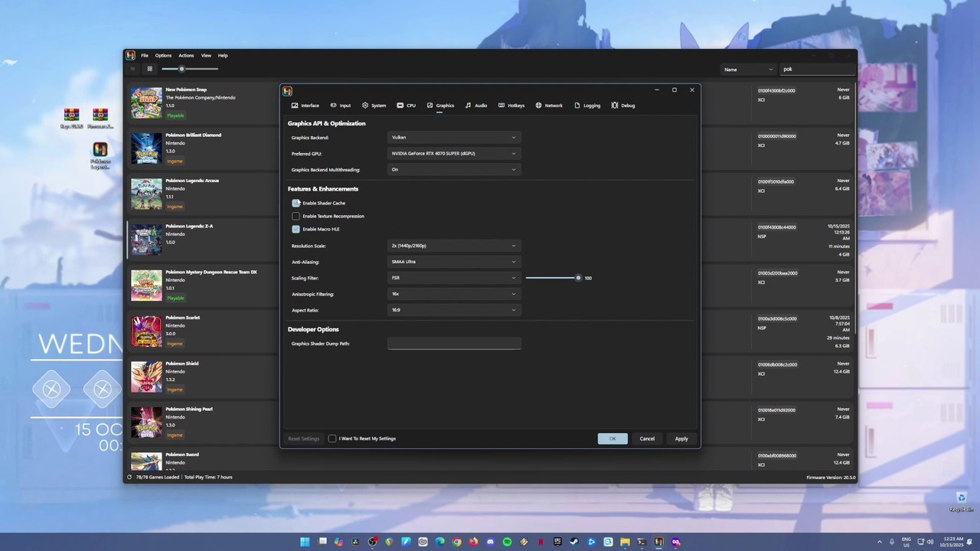Click the New Pokémon Snap game cover
Viewport: 980px width, 551px height.
145,103
